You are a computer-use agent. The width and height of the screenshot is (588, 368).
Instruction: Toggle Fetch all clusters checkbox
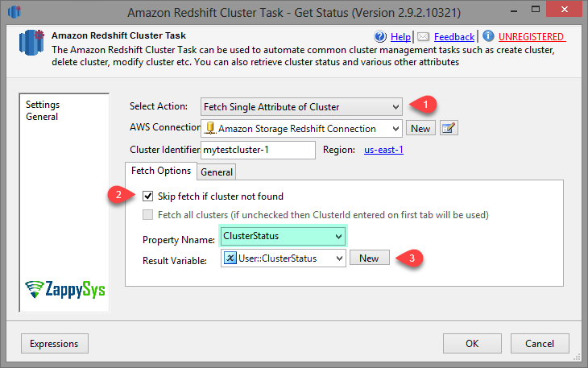click(147, 215)
